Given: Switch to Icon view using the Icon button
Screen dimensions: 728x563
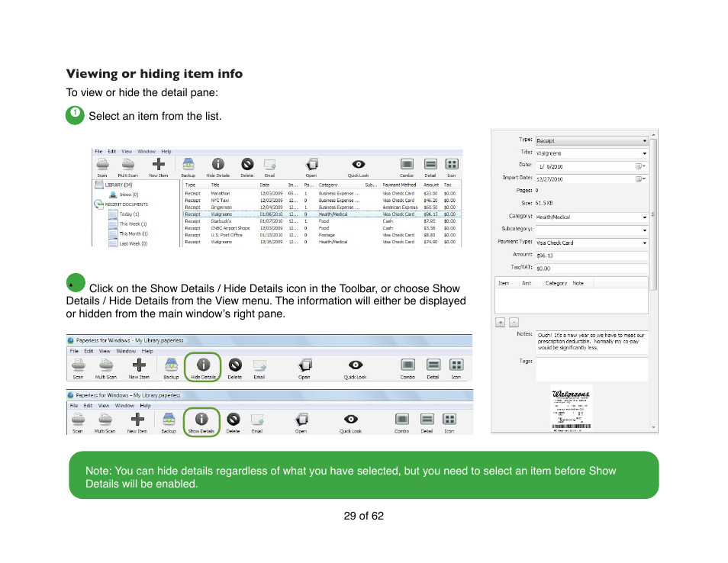Looking at the screenshot, I should click(451, 162).
